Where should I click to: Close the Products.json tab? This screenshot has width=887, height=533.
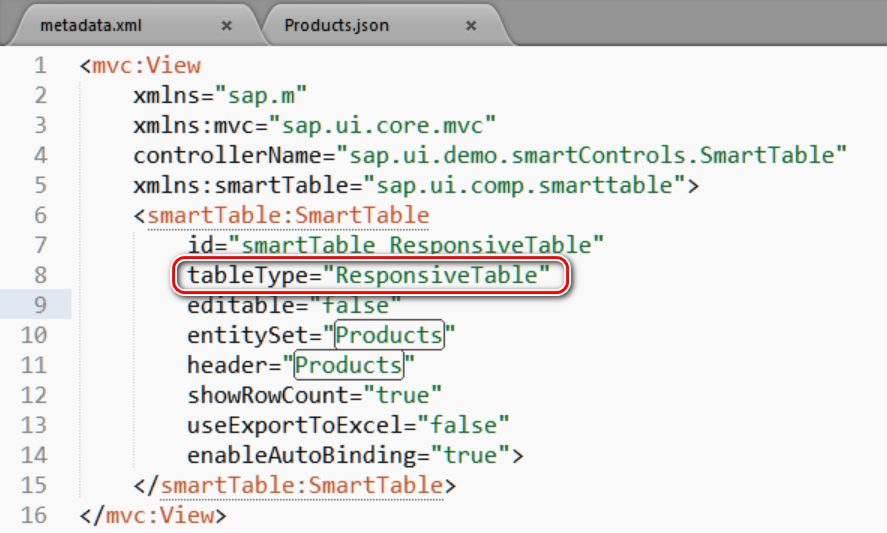pos(471,25)
